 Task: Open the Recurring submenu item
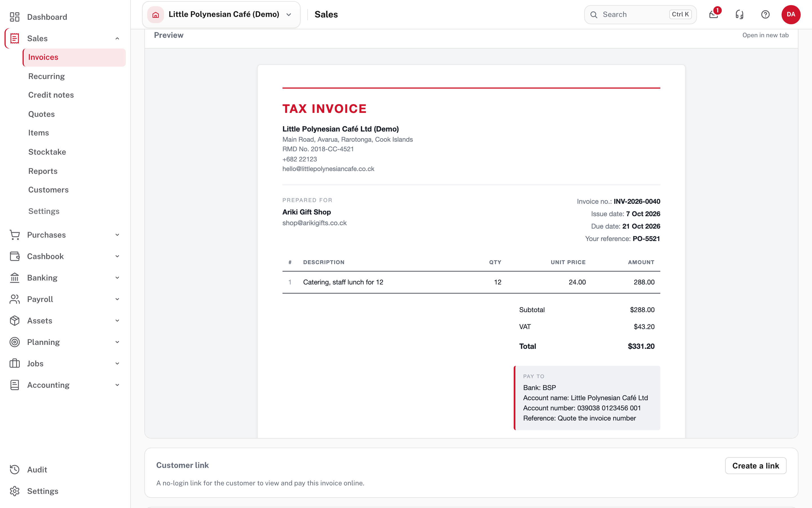point(46,76)
